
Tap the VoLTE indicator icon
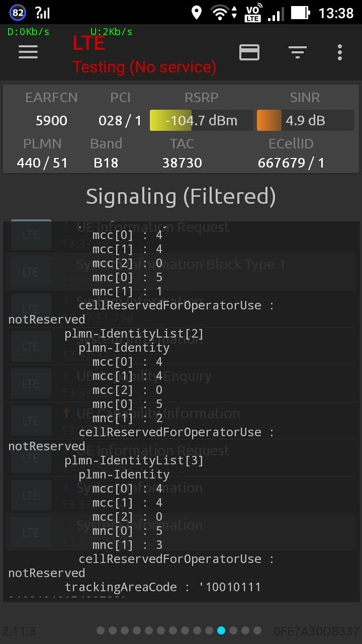(x=252, y=13)
